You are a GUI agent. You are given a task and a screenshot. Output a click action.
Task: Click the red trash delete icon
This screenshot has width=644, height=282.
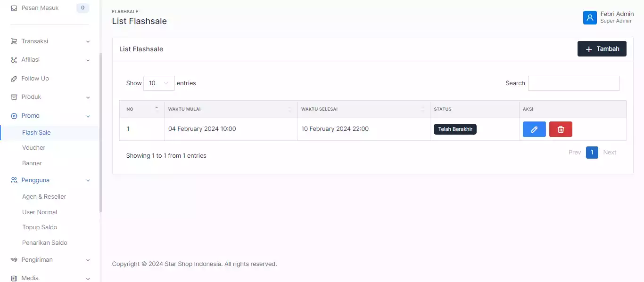click(x=561, y=129)
